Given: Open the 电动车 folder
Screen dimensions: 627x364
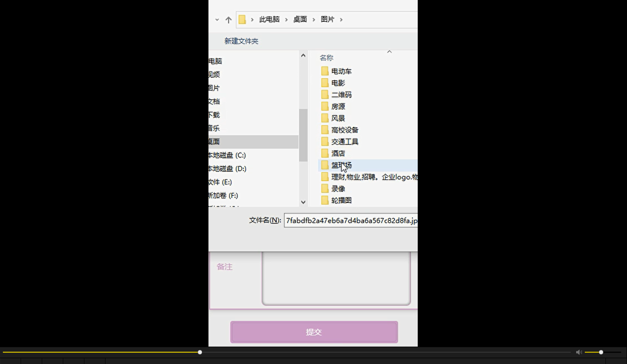Looking at the screenshot, I should (x=342, y=71).
